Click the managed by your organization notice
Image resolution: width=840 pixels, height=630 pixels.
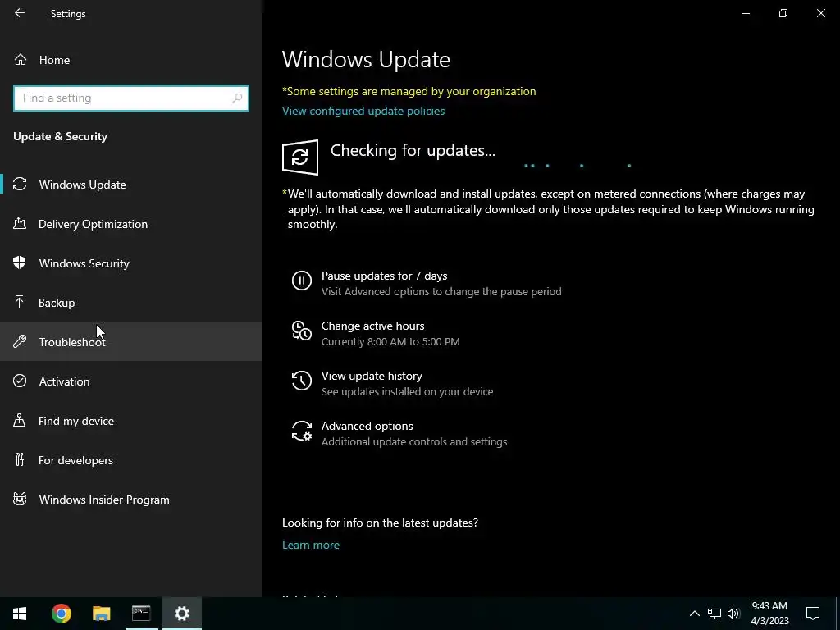point(409,91)
